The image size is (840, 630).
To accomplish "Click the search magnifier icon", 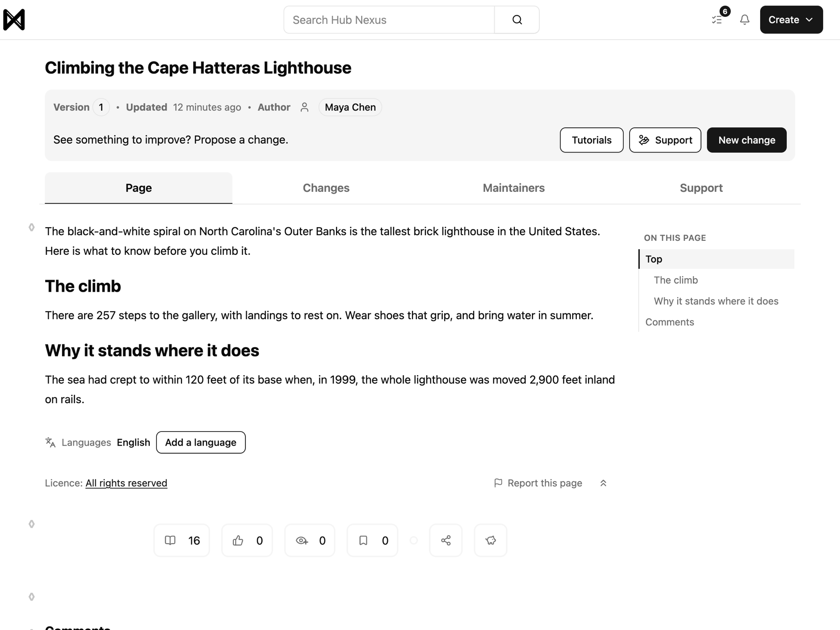I will [517, 20].
